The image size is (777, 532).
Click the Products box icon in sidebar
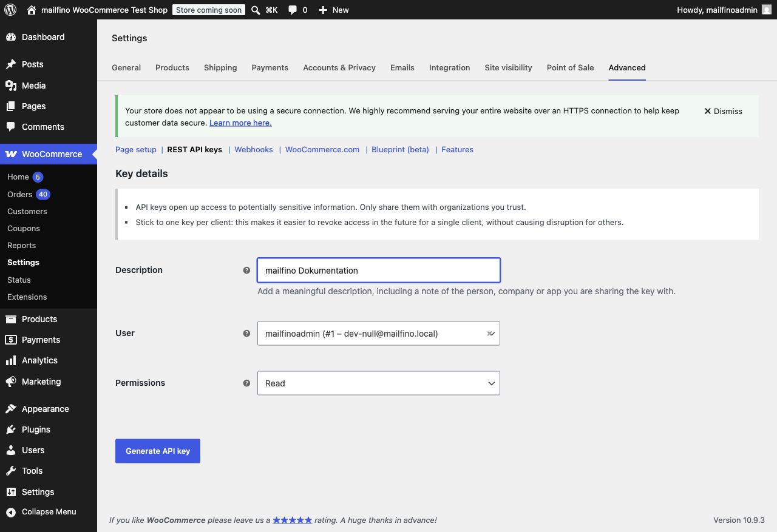click(x=11, y=319)
